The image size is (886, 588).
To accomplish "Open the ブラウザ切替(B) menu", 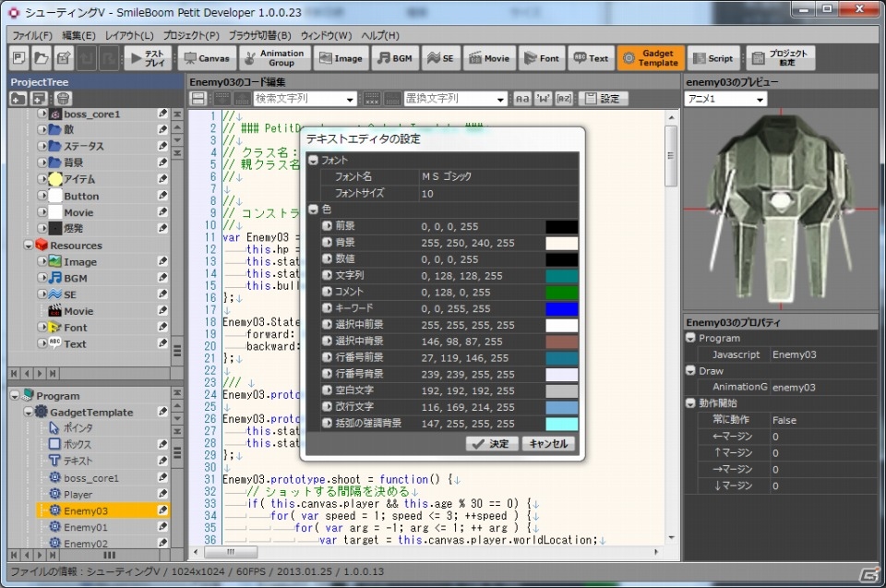I will pos(260,35).
